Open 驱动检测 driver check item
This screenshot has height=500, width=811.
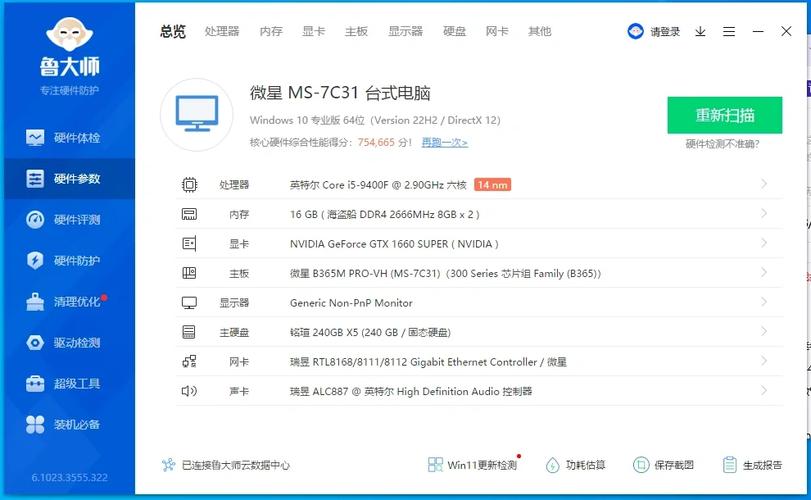pyautogui.click(x=67, y=343)
